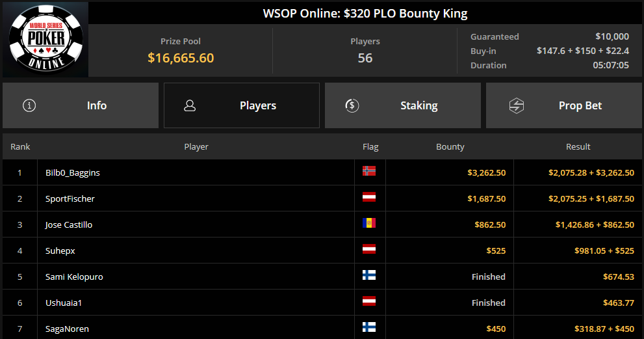Sort the table by the Rank column header
Image resolution: width=644 pixels, height=339 pixels.
(x=20, y=146)
